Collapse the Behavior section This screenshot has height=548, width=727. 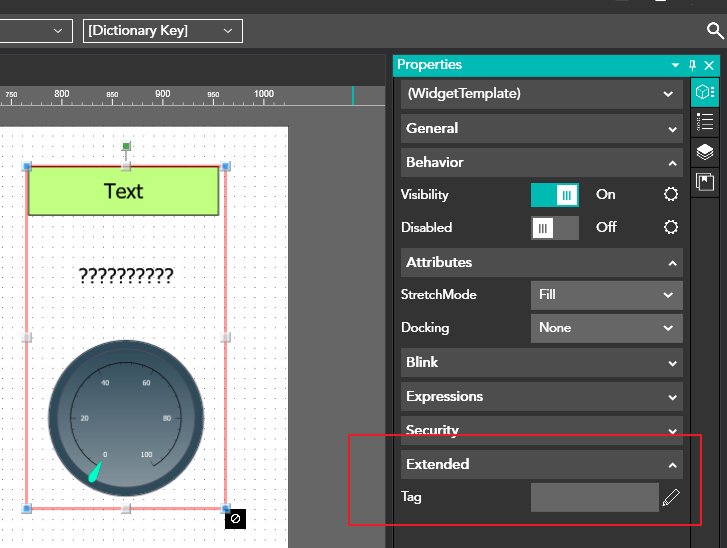[x=541, y=162]
